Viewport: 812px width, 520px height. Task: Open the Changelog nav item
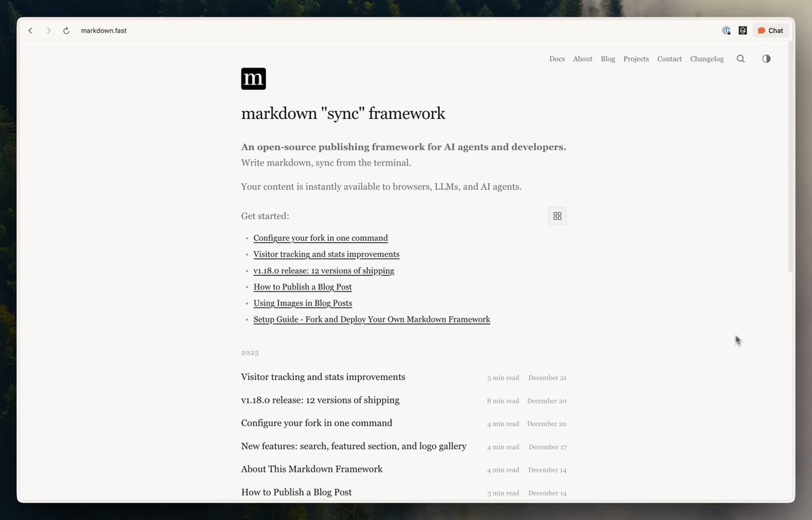point(707,59)
